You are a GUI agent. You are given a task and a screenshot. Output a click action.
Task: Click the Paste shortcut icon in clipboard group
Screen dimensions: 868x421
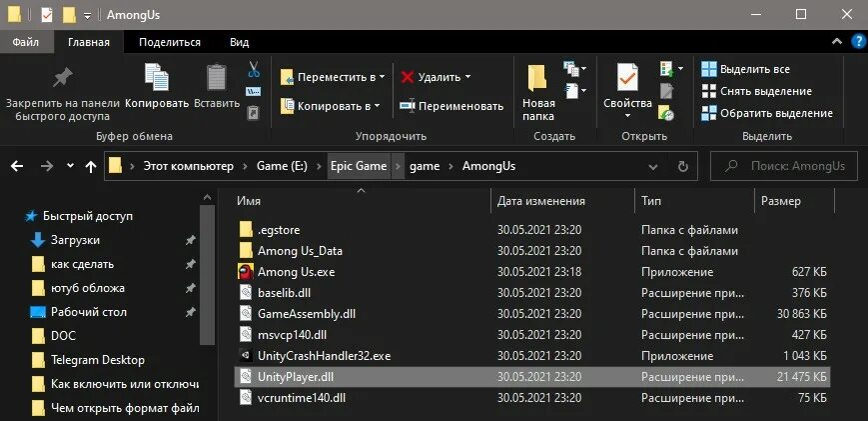[253, 113]
